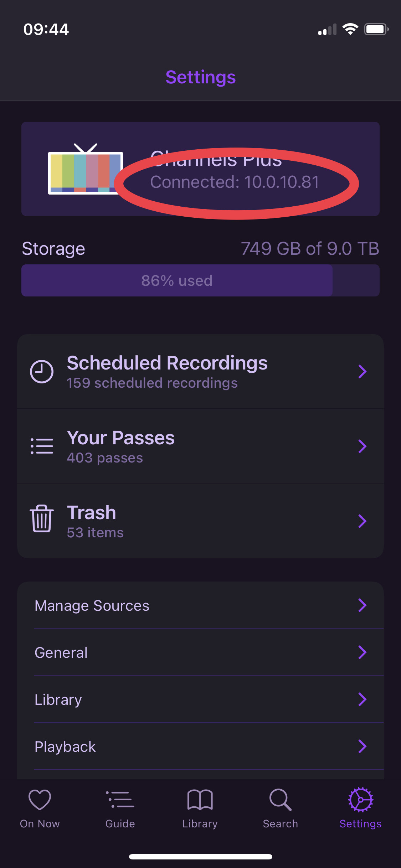
Task: Open Library settings row
Action: pos(200,699)
